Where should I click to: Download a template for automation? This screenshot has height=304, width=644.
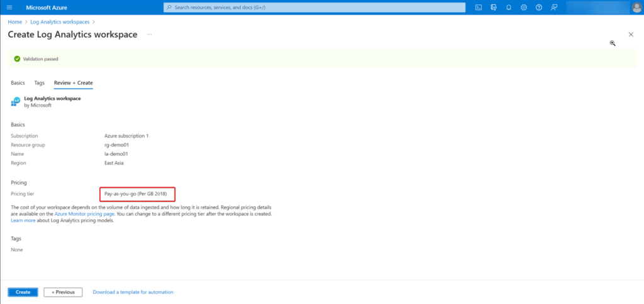tap(133, 292)
